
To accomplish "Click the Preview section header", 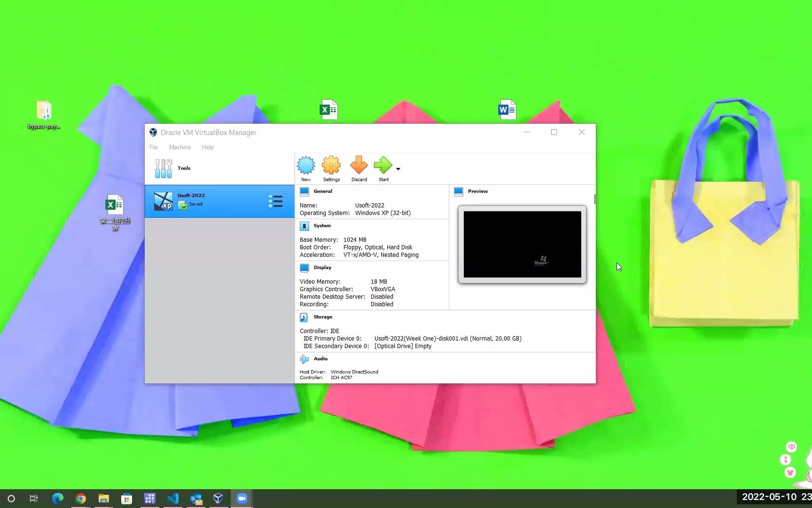I will (478, 191).
